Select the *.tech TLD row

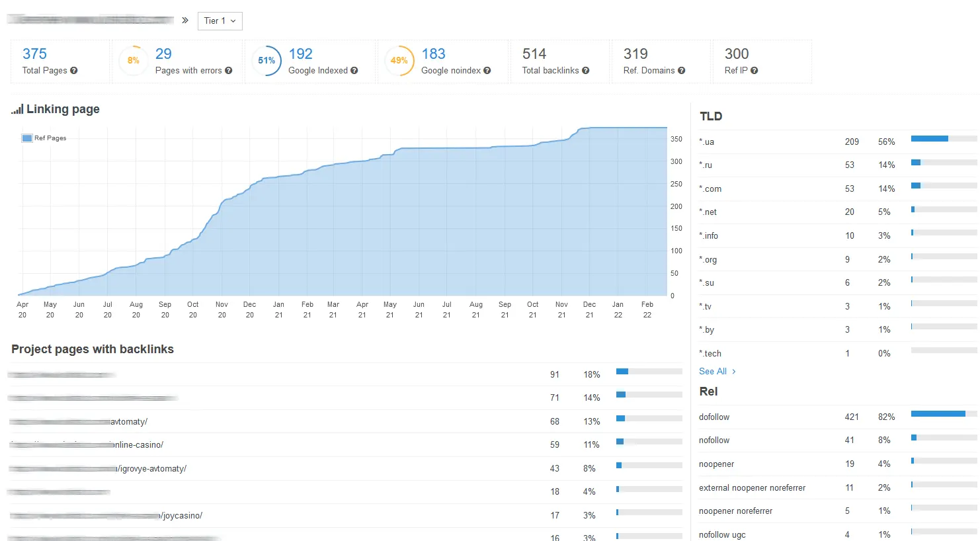click(838, 353)
